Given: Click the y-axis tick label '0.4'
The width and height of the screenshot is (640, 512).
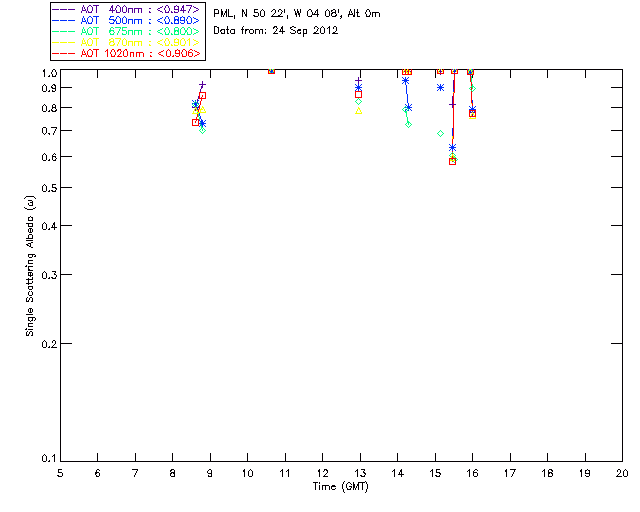Looking at the screenshot, I should tap(49, 226).
